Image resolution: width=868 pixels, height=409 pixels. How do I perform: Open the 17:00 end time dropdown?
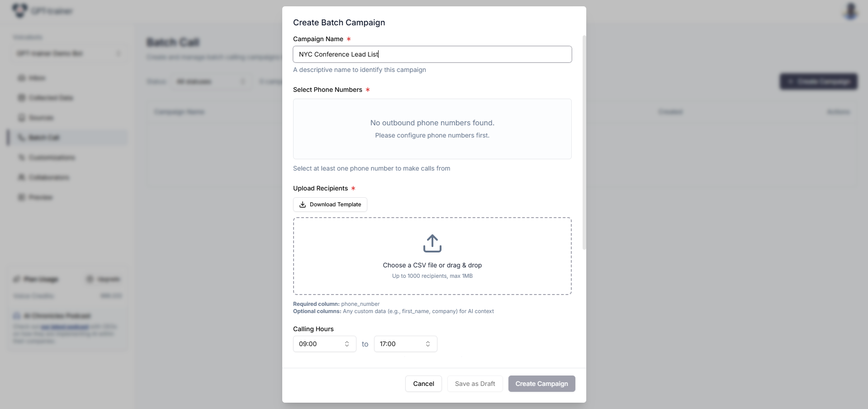405,344
